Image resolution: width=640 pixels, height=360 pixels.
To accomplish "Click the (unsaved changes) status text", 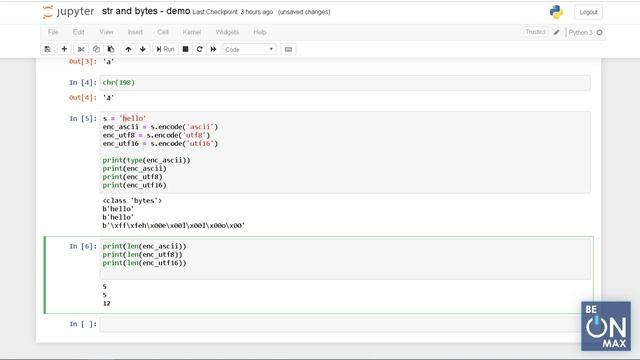I will [x=304, y=12].
